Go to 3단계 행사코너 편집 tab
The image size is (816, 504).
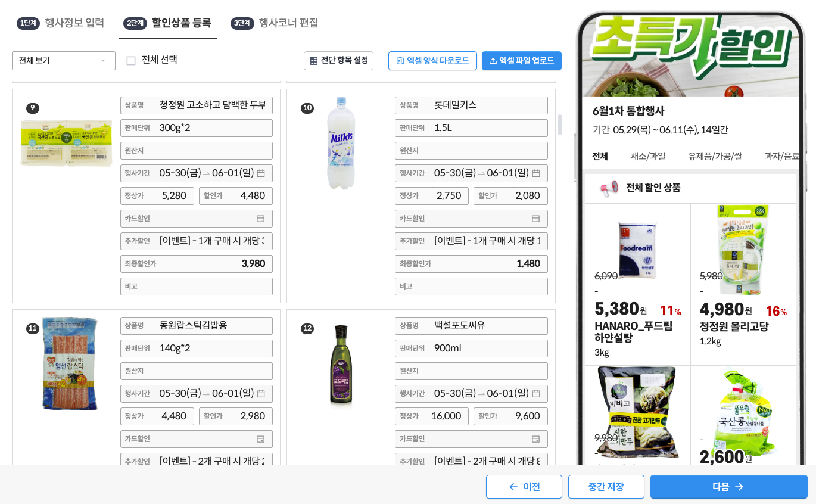tap(275, 23)
